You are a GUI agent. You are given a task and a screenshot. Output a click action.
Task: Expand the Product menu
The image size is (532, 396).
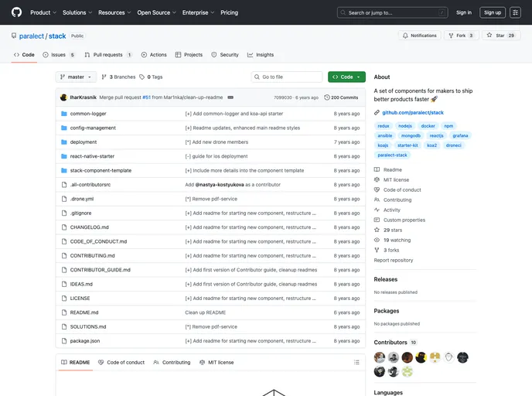click(x=43, y=12)
